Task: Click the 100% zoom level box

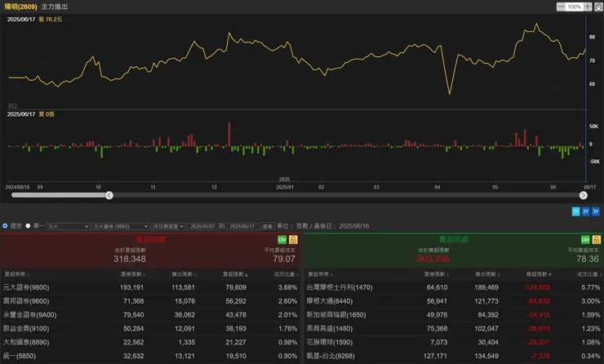Action: [574, 7]
